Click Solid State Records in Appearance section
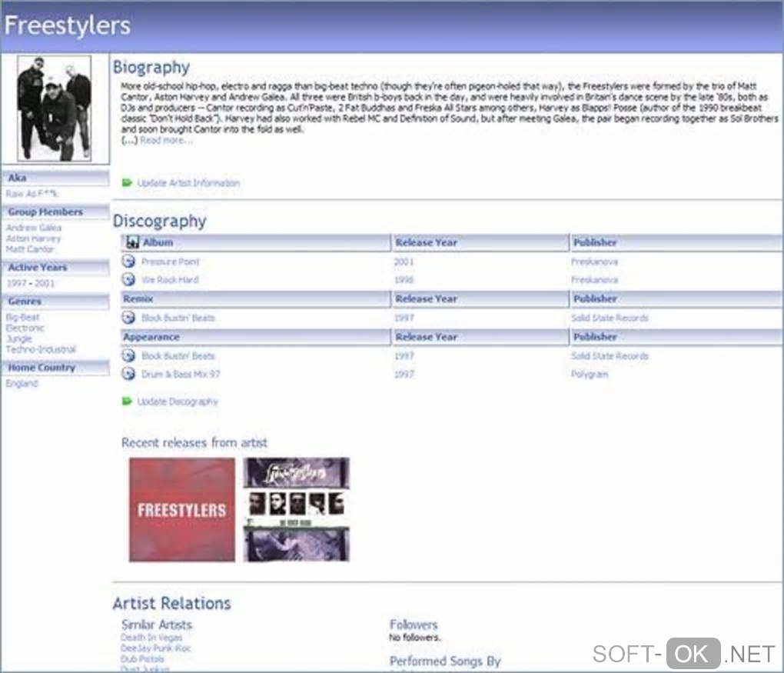The width and height of the screenshot is (784, 673). [x=610, y=356]
